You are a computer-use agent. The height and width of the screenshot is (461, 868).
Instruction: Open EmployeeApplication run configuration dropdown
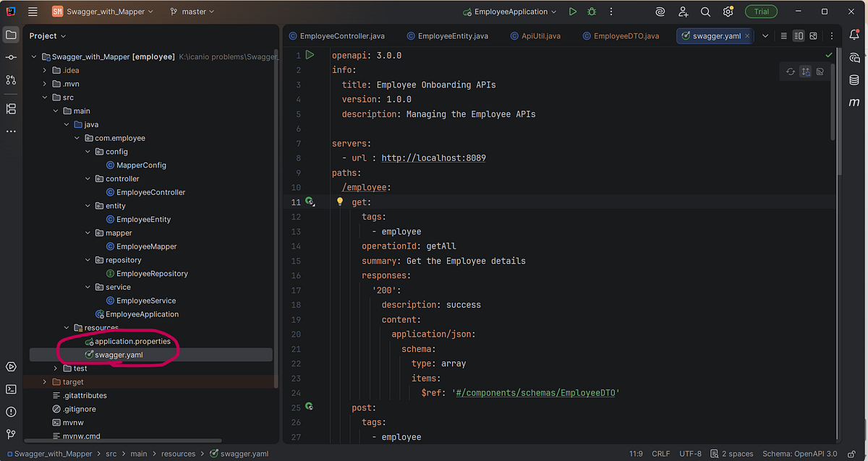pos(510,12)
